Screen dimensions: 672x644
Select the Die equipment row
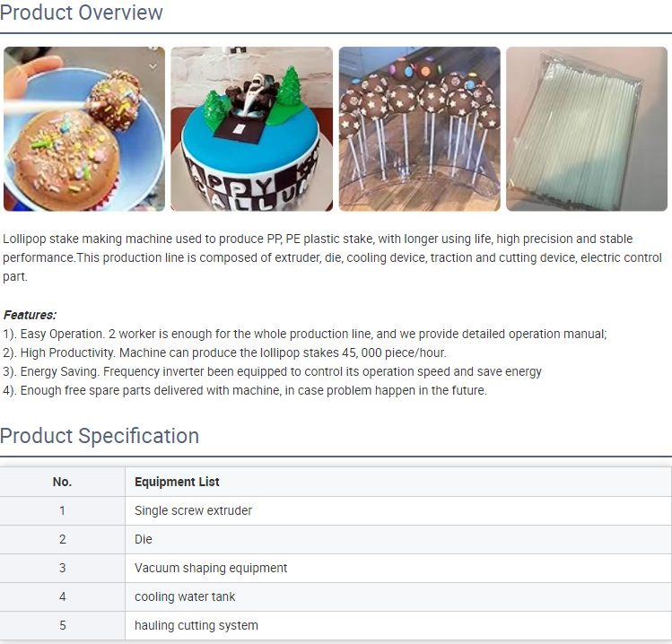pyautogui.click(x=336, y=539)
